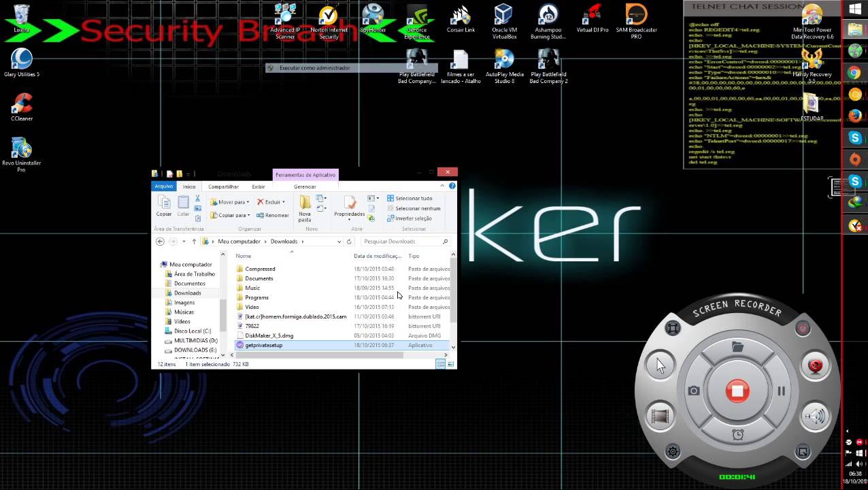Image resolution: width=868 pixels, height=490 pixels.
Task: Select the capture region icon in Screen Recorder
Action: pos(673,329)
